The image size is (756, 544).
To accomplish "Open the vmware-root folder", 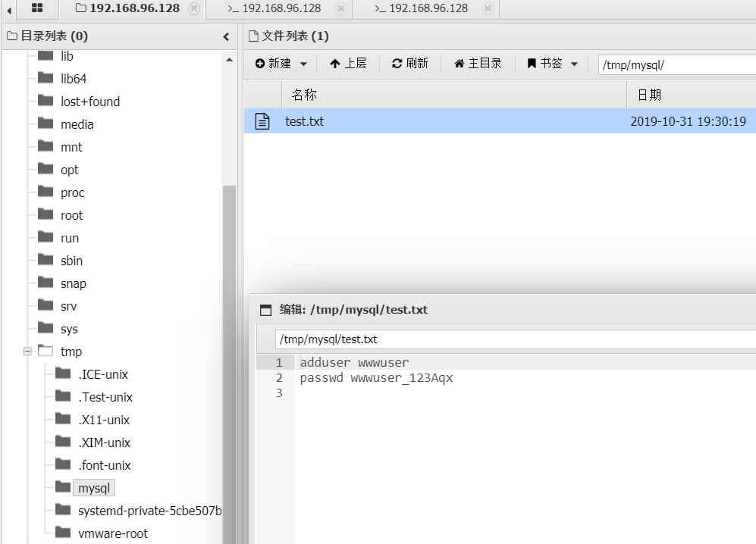I will 113,533.
